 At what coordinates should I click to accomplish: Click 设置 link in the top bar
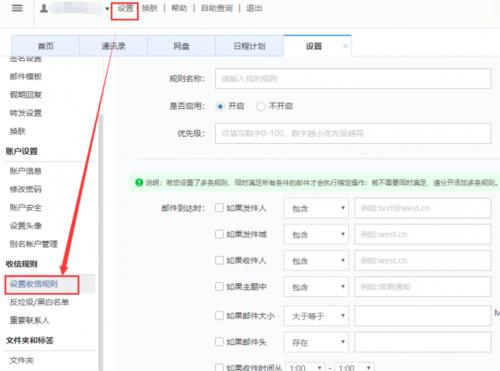(x=125, y=8)
